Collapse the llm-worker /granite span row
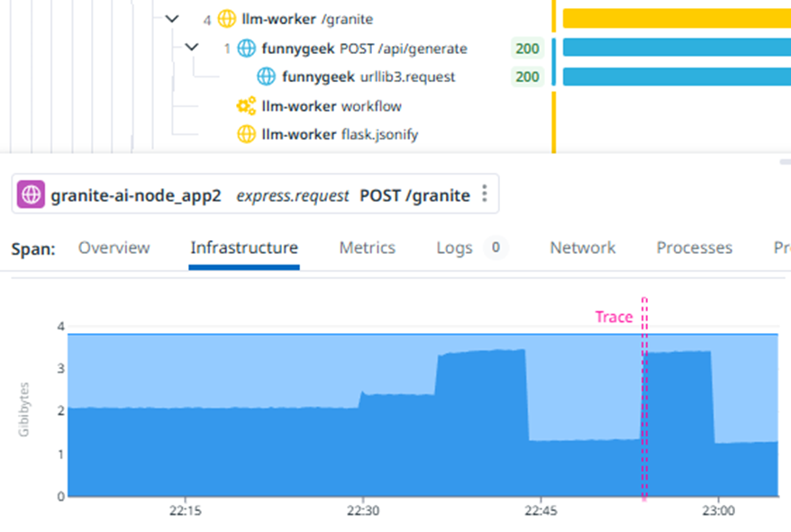791x532 pixels. click(x=172, y=19)
